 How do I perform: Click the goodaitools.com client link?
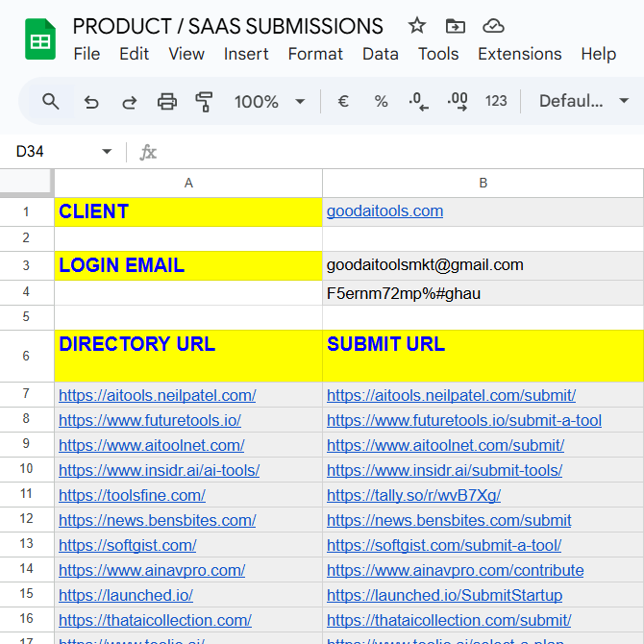click(384, 211)
